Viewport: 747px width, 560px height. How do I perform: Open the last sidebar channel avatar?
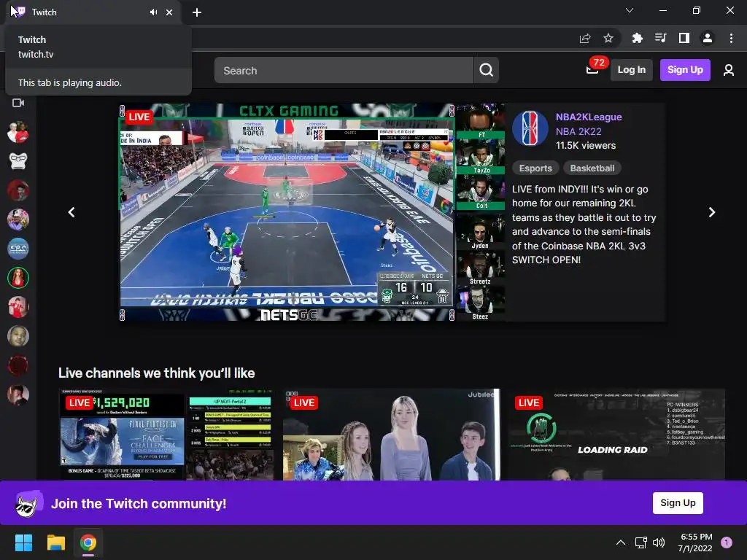click(x=18, y=394)
